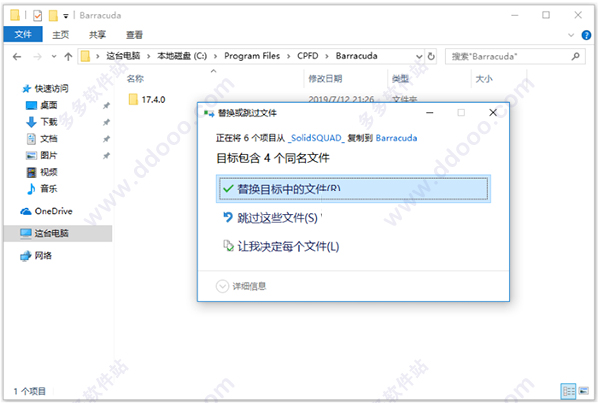Expand 详细信息 in the dialog
The height and width of the screenshot is (403, 600).
pyautogui.click(x=241, y=286)
